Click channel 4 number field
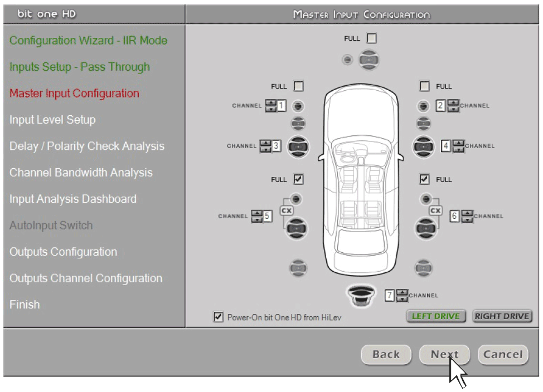 [445, 146]
